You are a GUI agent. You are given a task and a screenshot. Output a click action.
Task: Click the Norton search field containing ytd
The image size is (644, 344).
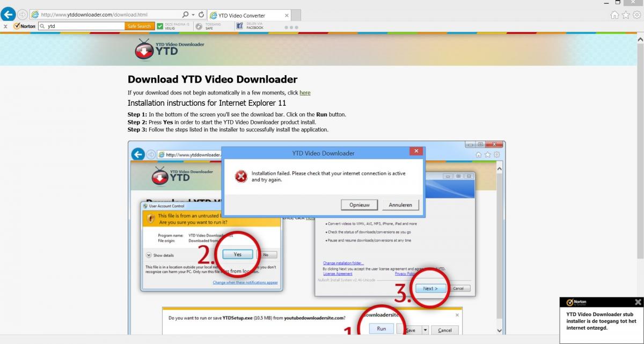pyautogui.click(x=82, y=26)
